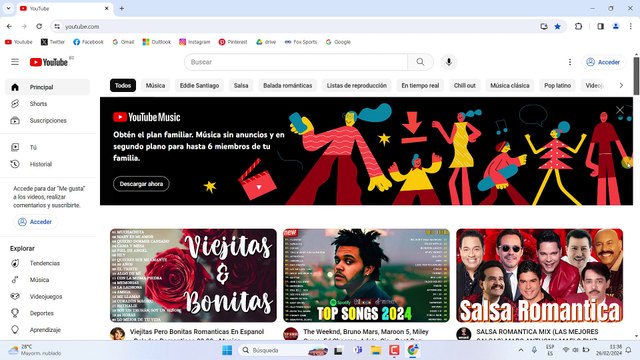Select Listas de reproducción chip

357,86
